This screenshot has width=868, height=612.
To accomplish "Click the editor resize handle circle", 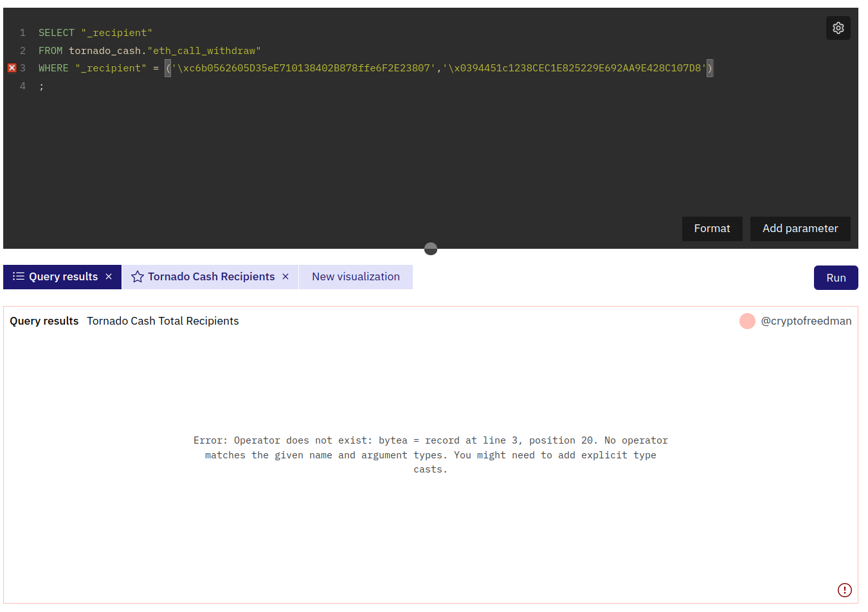I will pyautogui.click(x=431, y=249).
